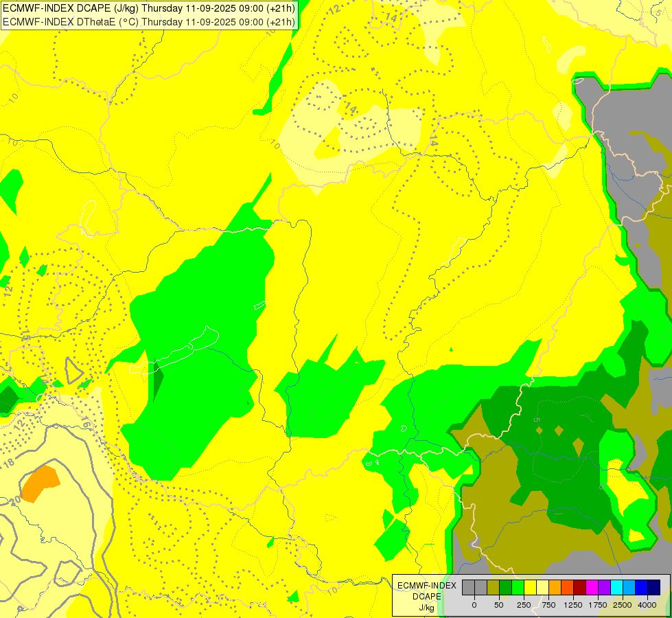Pick the medium blue legend swatch
Image resolution: width=672 pixels, height=618 pixels.
[x=642, y=587]
